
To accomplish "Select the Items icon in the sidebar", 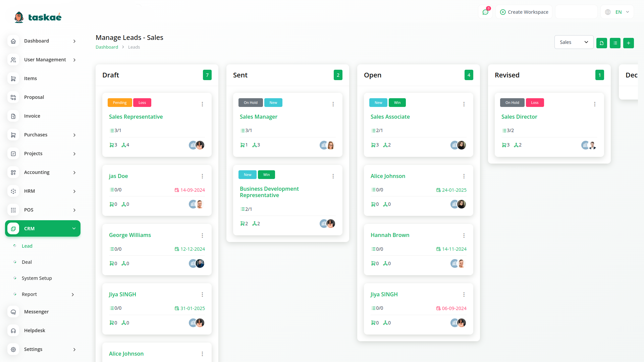I will [x=13, y=78].
